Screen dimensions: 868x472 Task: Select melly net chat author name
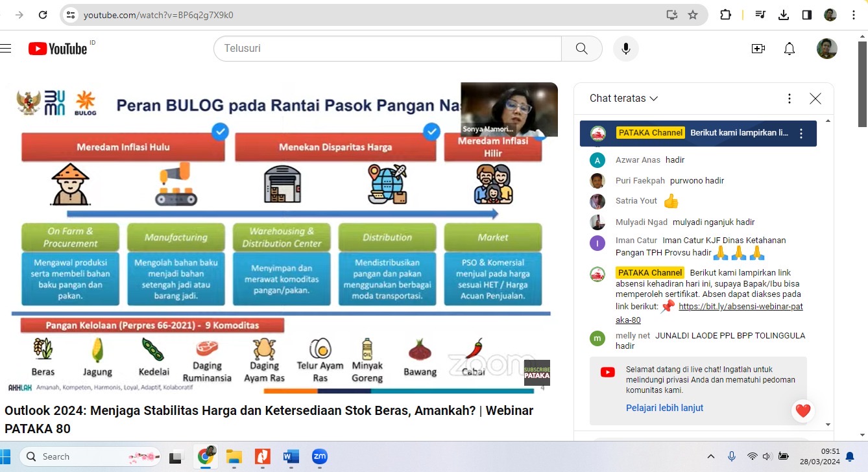[x=633, y=336]
